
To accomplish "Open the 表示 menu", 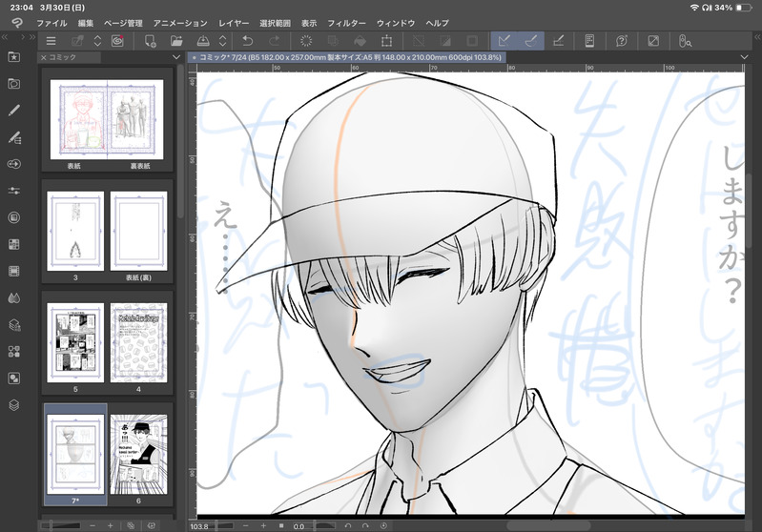I will pyautogui.click(x=309, y=23).
